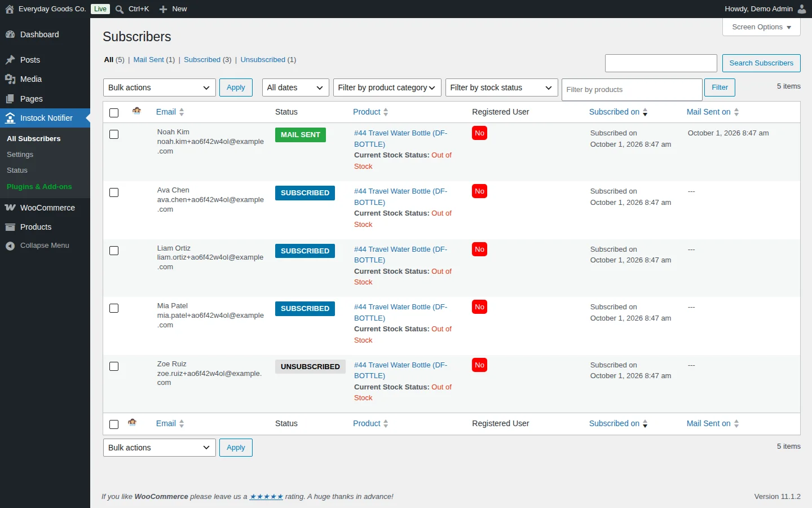
Task: Click the sort arrows beside Subscribed on header
Action: click(645, 112)
